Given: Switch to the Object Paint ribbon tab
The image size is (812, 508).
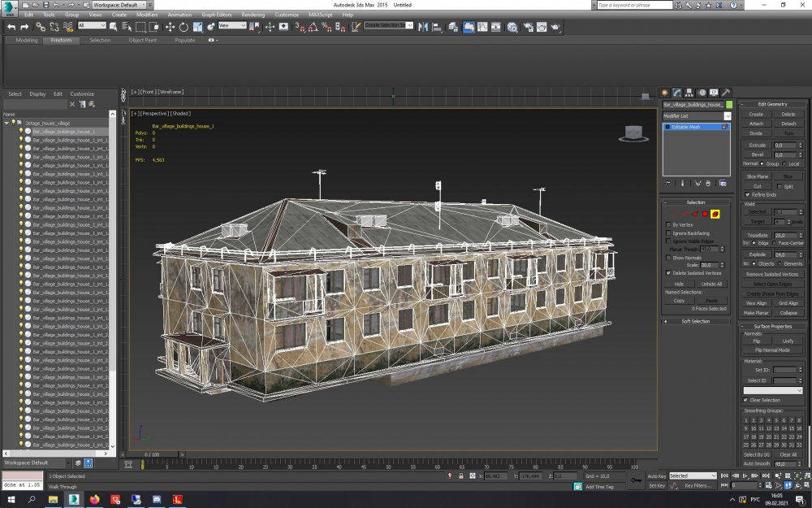Looking at the screenshot, I should point(142,40).
